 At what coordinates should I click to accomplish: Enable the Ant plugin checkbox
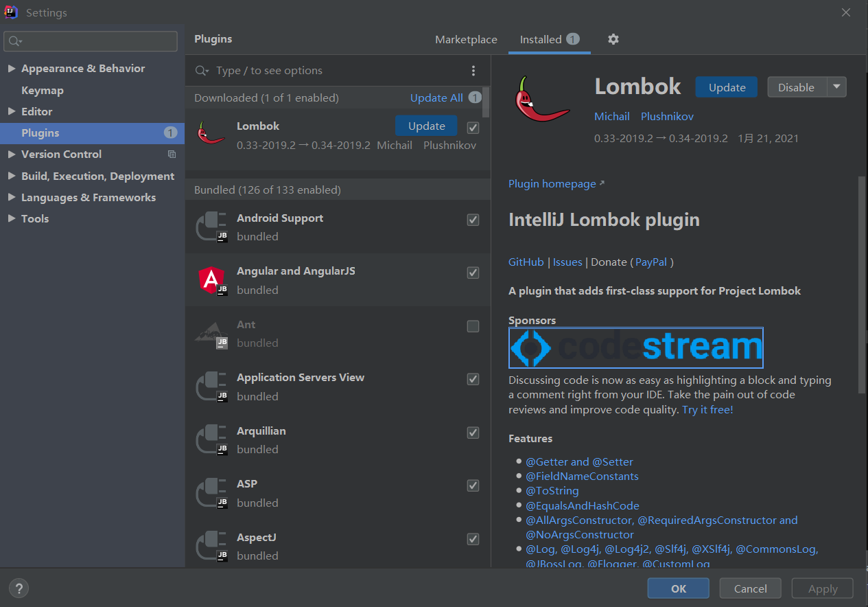tap(473, 326)
